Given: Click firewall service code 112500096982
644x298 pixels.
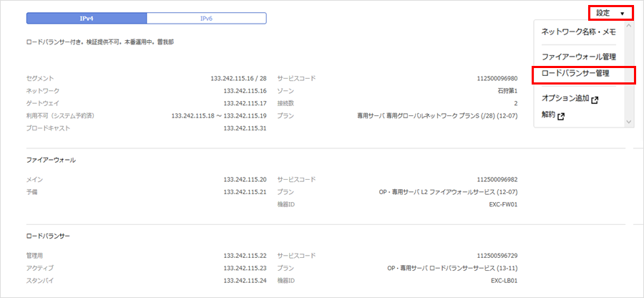Looking at the screenshot, I should point(497,180).
